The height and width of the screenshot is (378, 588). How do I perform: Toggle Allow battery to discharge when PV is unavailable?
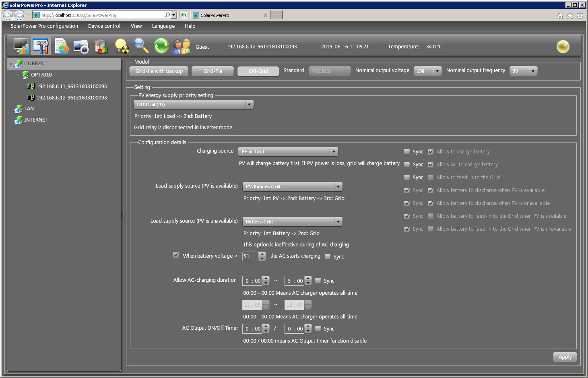tap(431, 203)
